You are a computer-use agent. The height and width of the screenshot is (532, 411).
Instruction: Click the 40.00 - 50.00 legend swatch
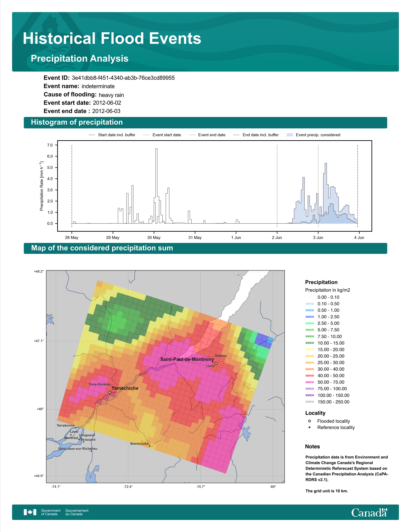pyautogui.click(x=309, y=376)
